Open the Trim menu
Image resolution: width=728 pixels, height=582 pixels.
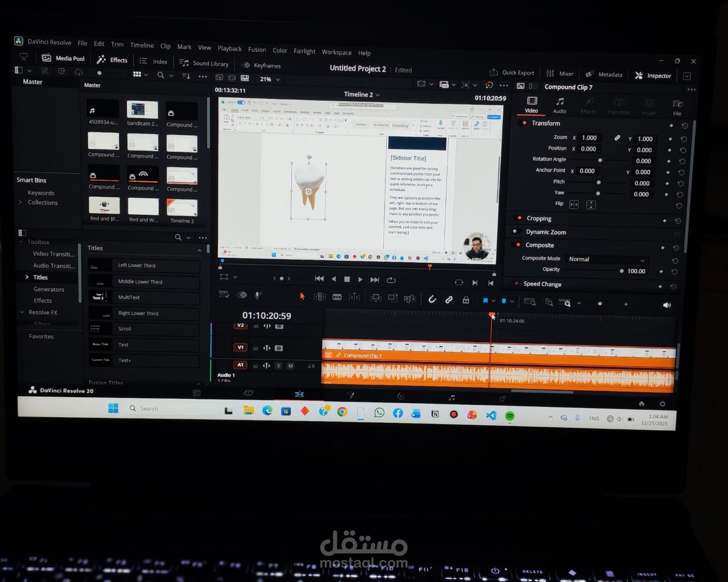click(117, 44)
